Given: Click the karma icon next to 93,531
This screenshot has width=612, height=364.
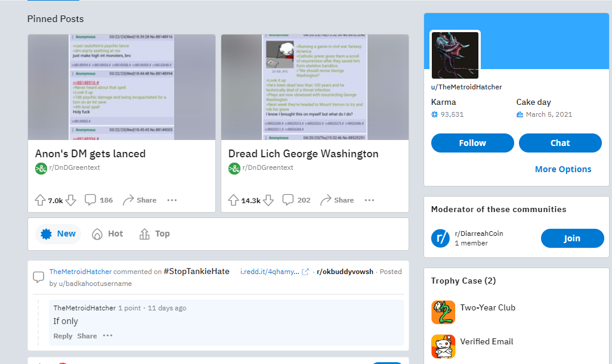Looking at the screenshot, I should (434, 114).
